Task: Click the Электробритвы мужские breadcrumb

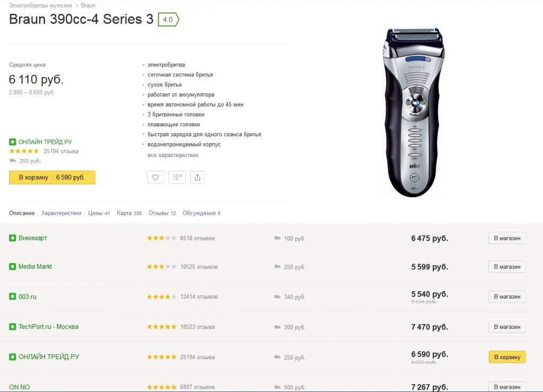Action: 40,5
